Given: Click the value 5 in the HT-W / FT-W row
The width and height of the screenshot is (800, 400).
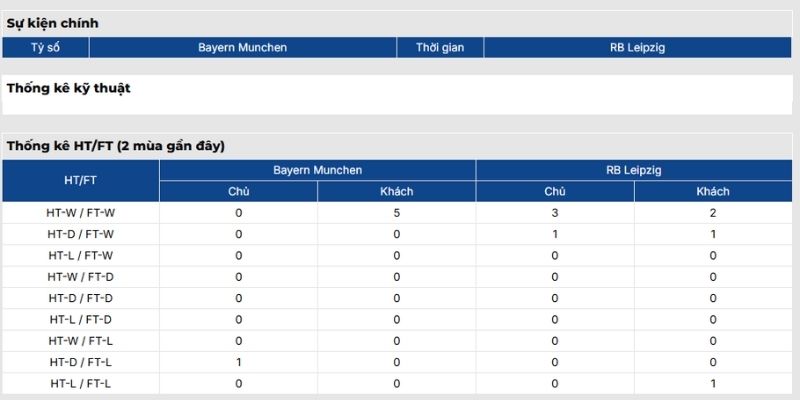Looking at the screenshot, I should [396, 213].
